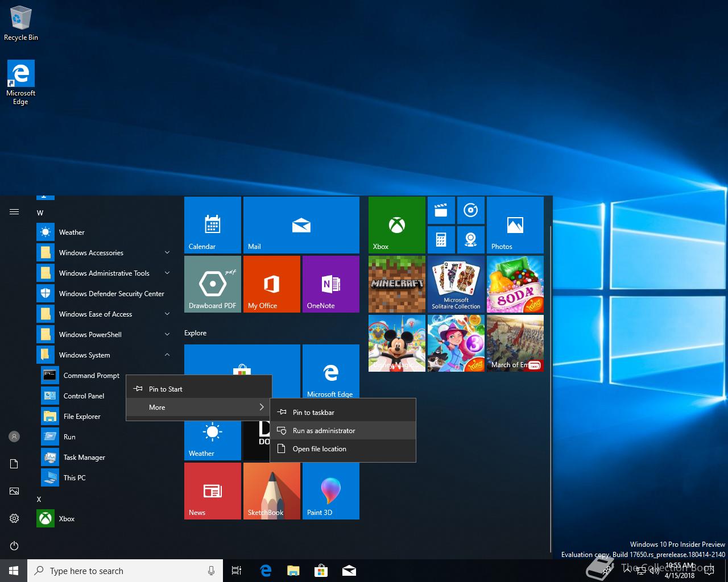
Task: Open Documents from Start rail
Action: click(14, 464)
